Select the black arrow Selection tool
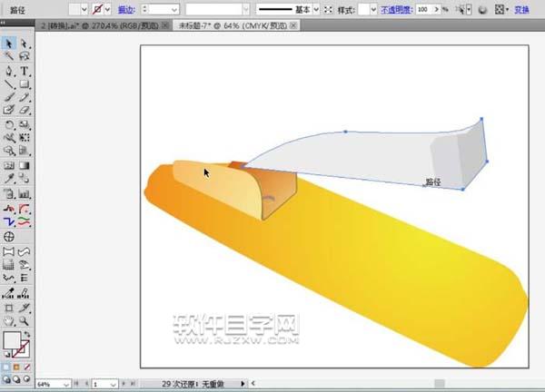Image resolution: width=545 pixels, height=392 pixels. pos(8,43)
